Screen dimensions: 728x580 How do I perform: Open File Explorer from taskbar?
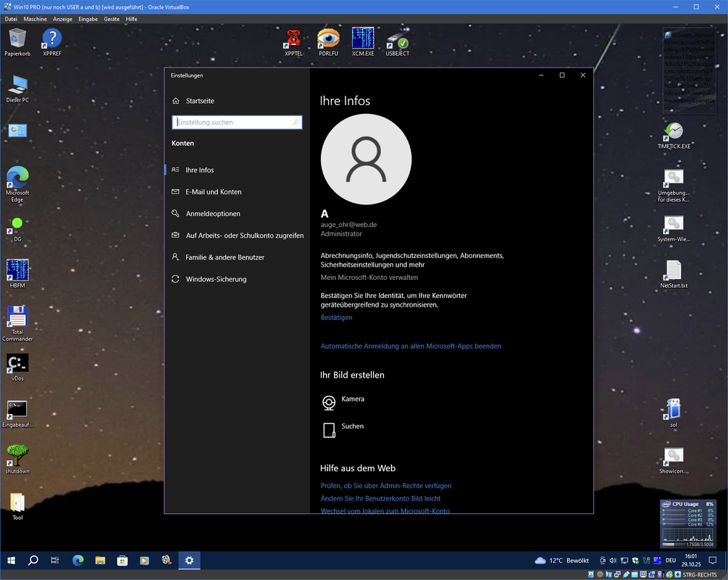pos(100,560)
